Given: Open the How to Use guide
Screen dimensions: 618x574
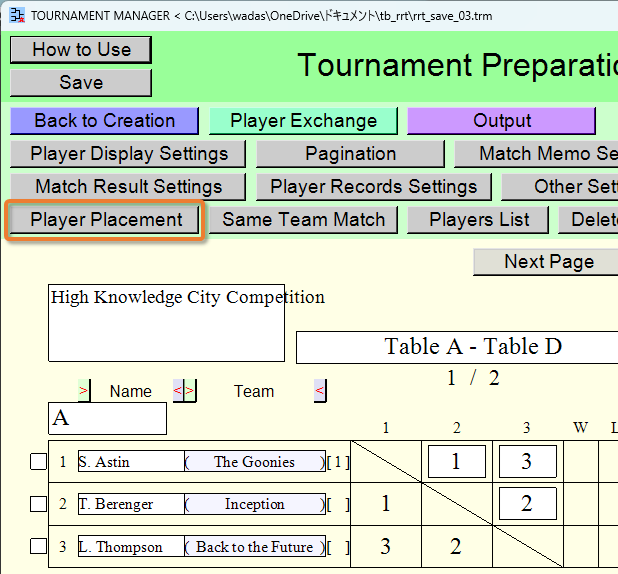Looking at the screenshot, I should (x=81, y=50).
